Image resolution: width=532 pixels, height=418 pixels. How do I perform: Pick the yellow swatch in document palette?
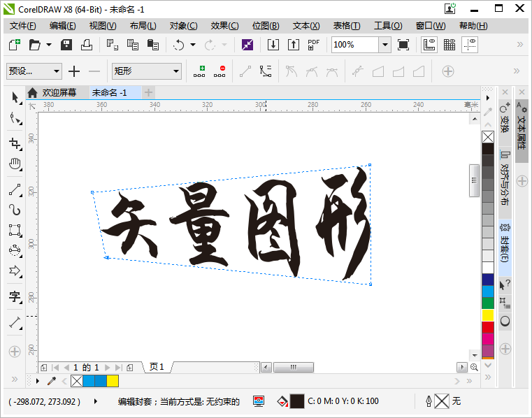tap(113, 381)
